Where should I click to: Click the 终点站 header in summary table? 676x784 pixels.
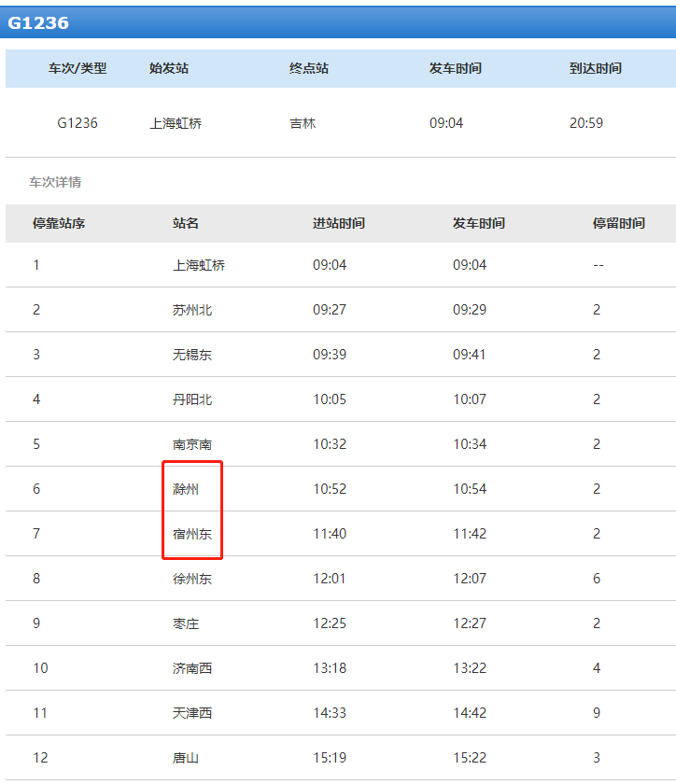pos(309,69)
